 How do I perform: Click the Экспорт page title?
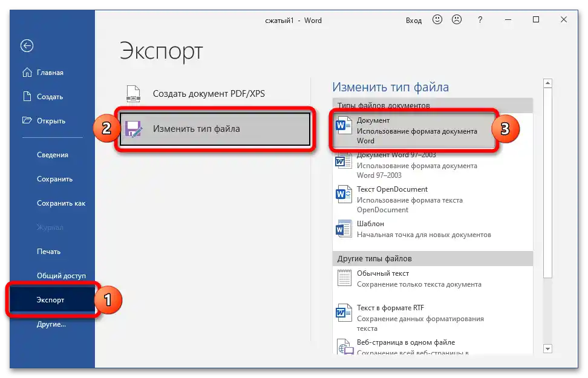pos(162,51)
